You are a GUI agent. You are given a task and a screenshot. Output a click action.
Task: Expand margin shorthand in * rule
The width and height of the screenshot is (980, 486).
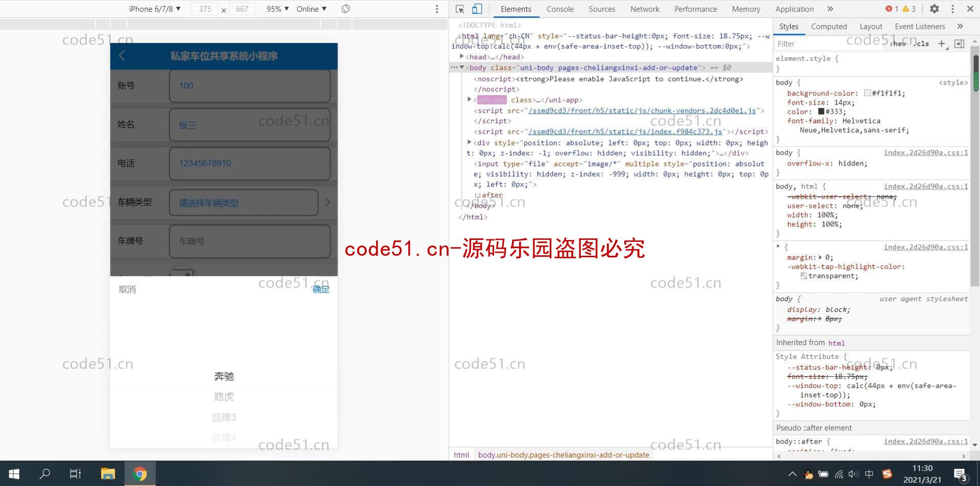point(820,257)
